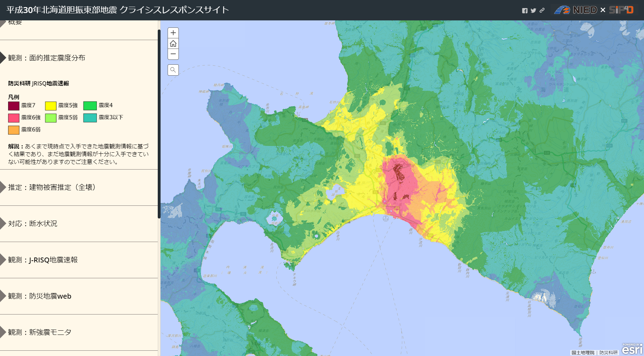Zoom out on the map
Viewport: 644px width, 356px height.
tap(173, 54)
